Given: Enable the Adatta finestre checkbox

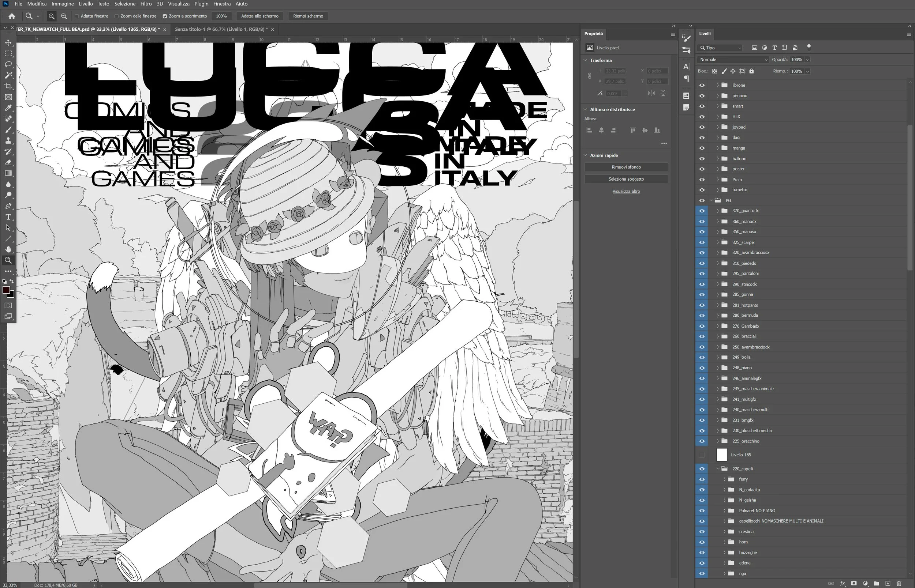Looking at the screenshot, I should [x=77, y=16].
